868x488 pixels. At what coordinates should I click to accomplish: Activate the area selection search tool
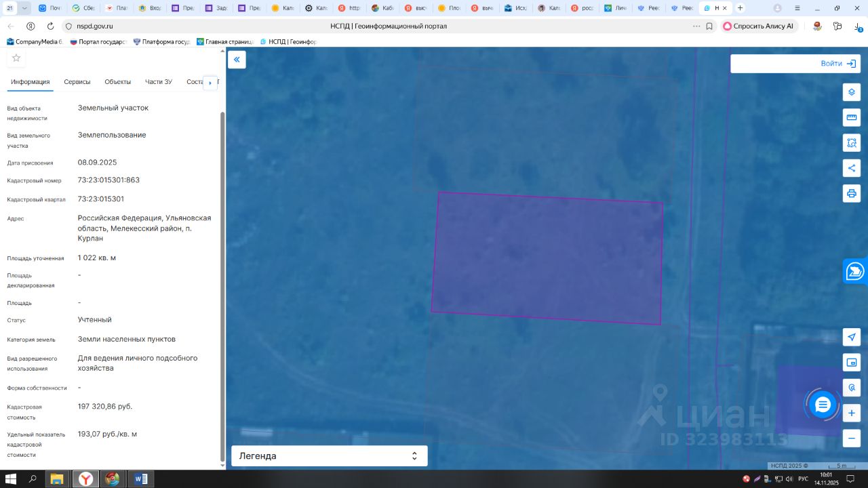click(852, 143)
